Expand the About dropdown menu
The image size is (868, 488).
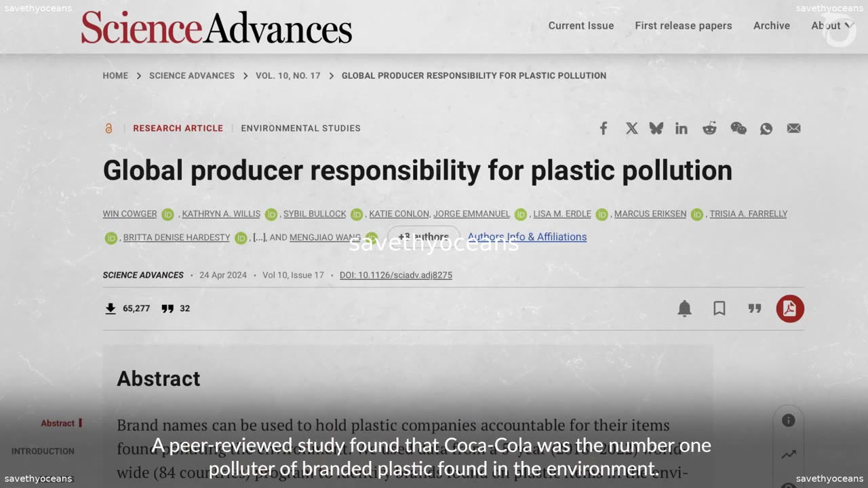pyautogui.click(x=831, y=26)
